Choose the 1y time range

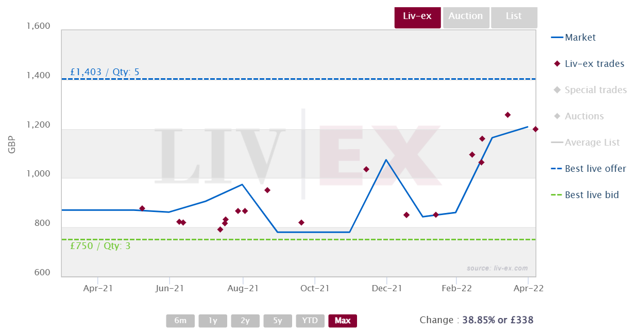[213, 321]
